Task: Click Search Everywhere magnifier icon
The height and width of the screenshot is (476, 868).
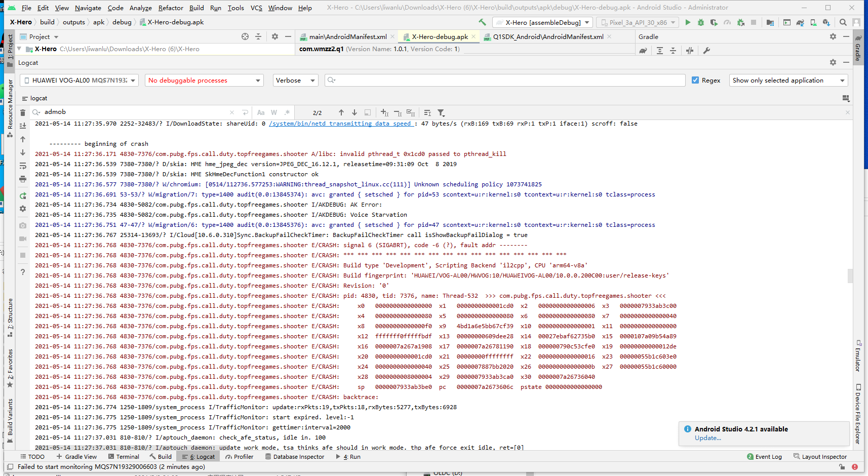Action: (x=843, y=22)
